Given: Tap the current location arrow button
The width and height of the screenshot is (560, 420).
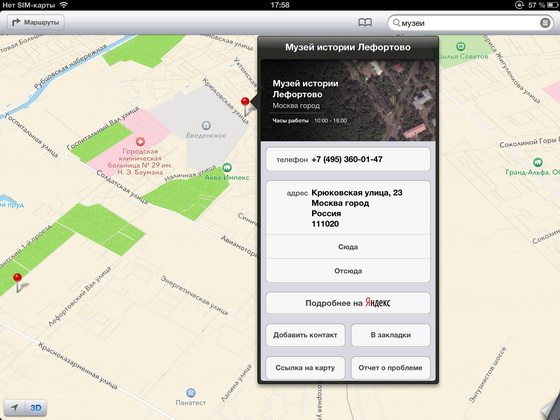Looking at the screenshot, I should [x=14, y=408].
